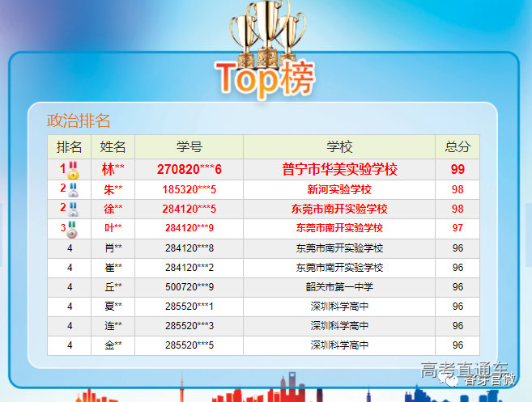Click the gold medal icon beside 林**
Image resolution: width=532 pixels, height=402 pixels.
click(x=74, y=170)
